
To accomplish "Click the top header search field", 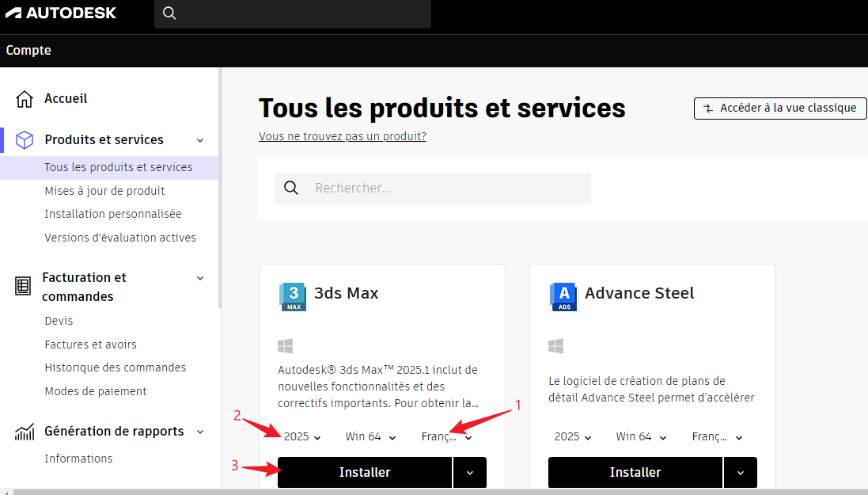I will click(293, 13).
